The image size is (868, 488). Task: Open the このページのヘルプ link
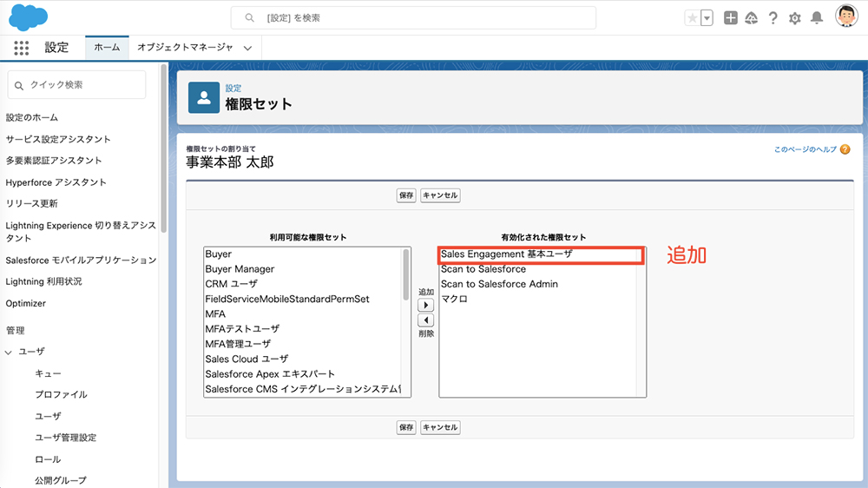[x=806, y=149]
